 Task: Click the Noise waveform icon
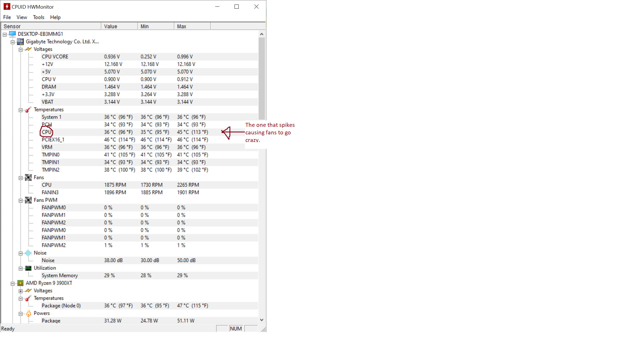click(28, 253)
